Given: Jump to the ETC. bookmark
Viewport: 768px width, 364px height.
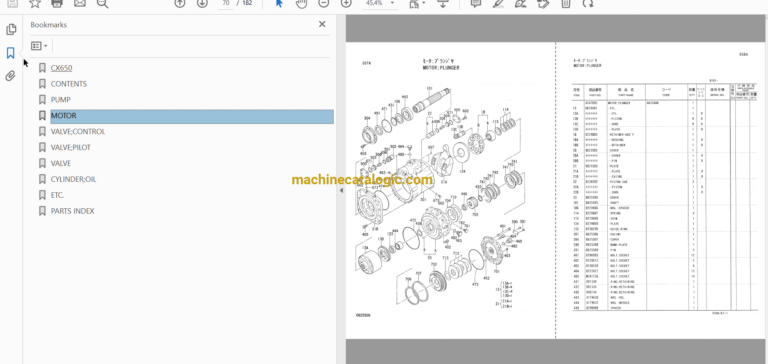Looking at the screenshot, I should point(57,195).
